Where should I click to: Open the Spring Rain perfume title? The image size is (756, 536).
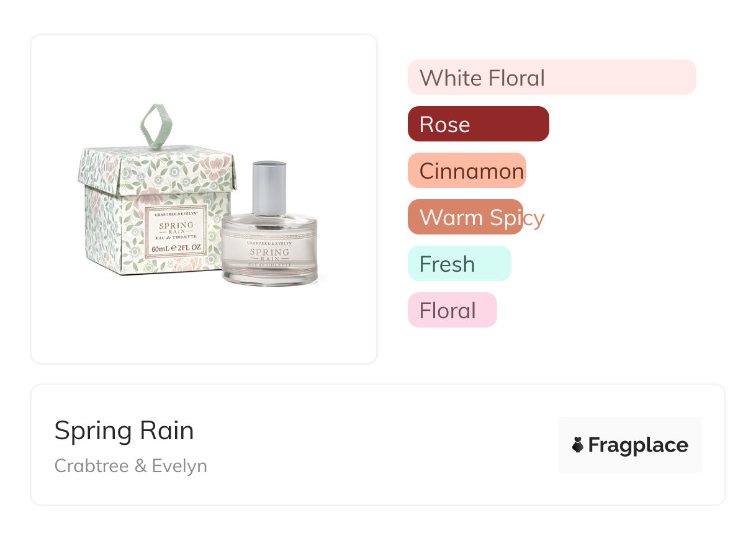pyautogui.click(x=124, y=431)
